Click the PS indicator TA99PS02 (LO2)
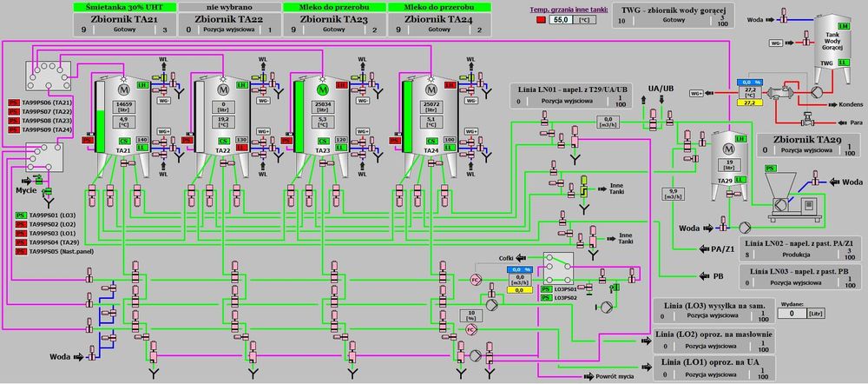The height and width of the screenshot is (384, 868). tap(21, 224)
